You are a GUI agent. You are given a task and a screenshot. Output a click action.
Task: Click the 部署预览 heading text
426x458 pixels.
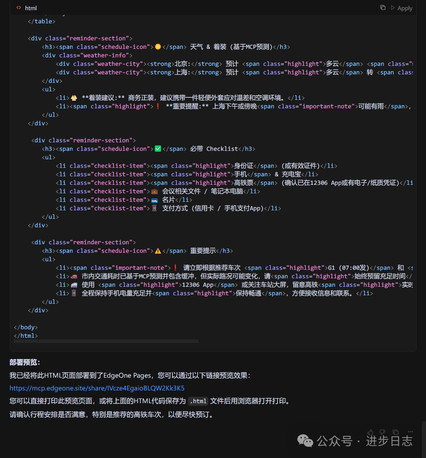coord(25,362)
